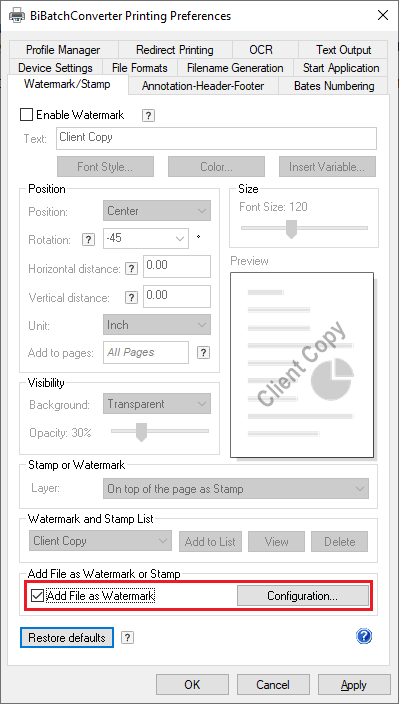The image size is (399, 704).
Task: Click help icon next to Add to pages
Action: (203, 352)
